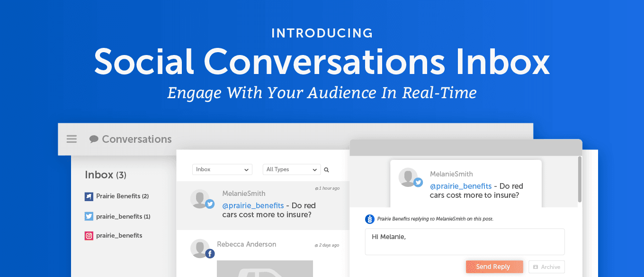644x277 pixels.
Task: Click the Prairie Benefits wheat logo icon
Action: [x=370, y=219]
